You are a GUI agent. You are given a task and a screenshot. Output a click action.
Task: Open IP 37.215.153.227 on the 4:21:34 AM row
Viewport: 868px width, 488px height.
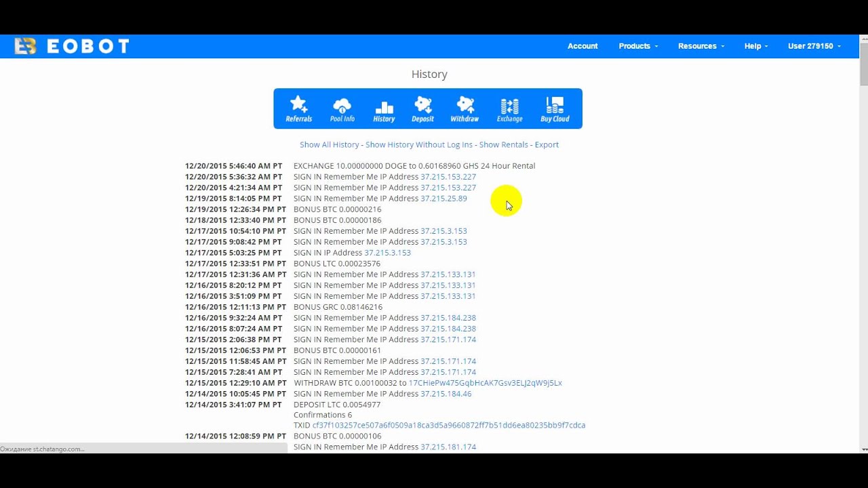448,188
